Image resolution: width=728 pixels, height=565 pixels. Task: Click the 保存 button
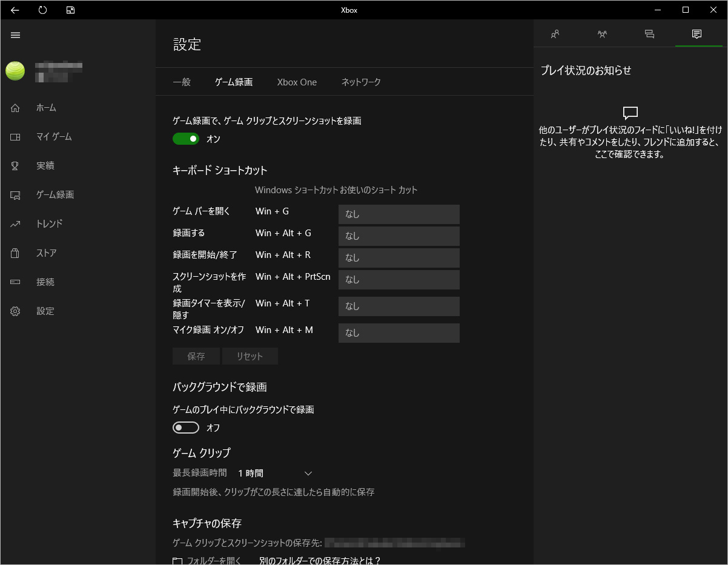pos(196,356)
